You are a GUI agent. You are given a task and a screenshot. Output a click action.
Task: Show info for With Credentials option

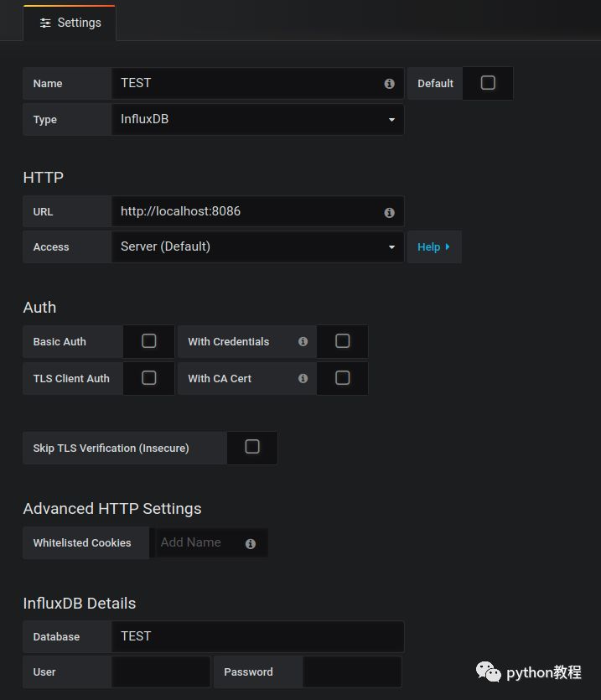303,341
